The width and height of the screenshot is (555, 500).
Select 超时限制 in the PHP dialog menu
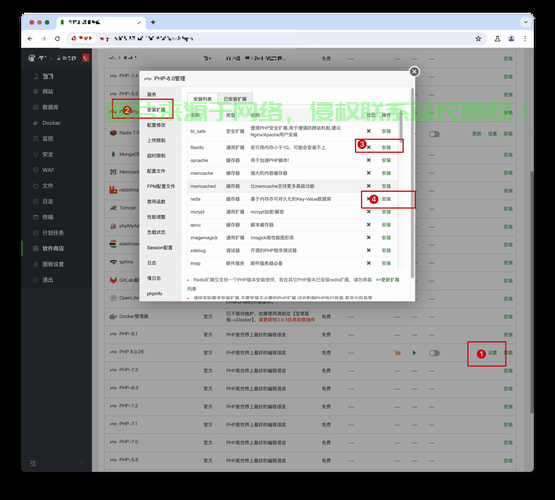(156, 155)
